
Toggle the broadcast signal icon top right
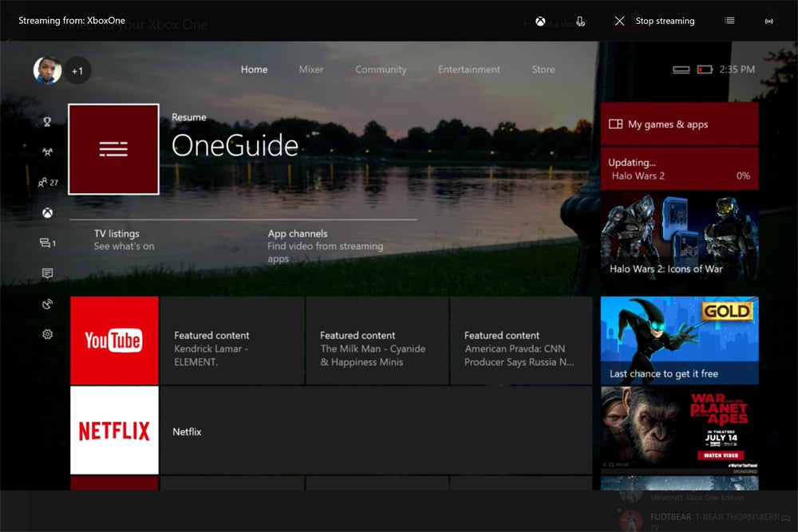[768, 21]
